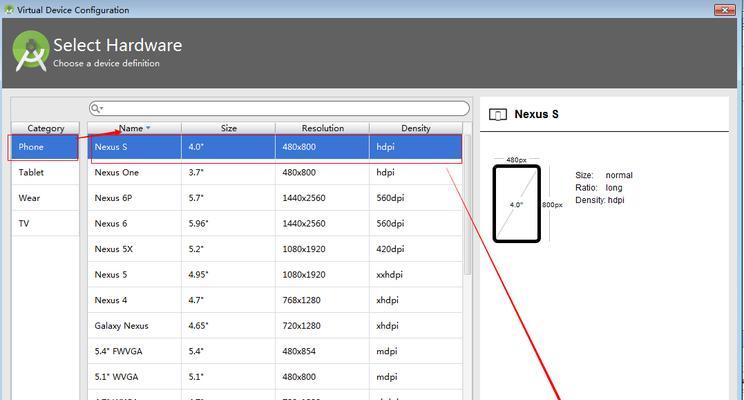744x400 pixels.
Task: Click the Android Studio logo in header
Action: point(31,51)
